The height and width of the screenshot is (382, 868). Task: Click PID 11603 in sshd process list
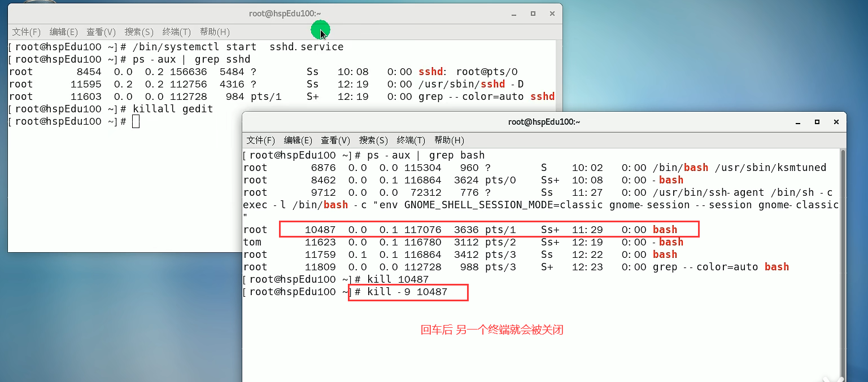[x=86, y=96]
